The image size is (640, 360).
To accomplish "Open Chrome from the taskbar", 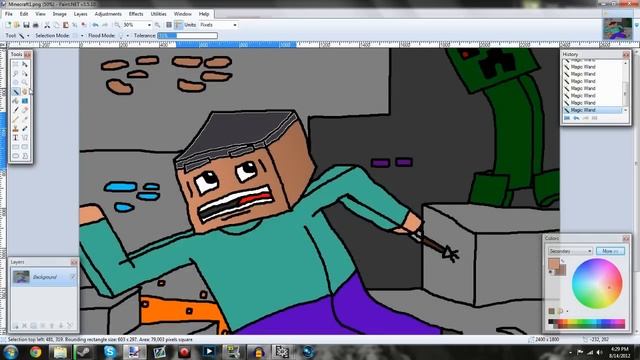I will (36, 352).
